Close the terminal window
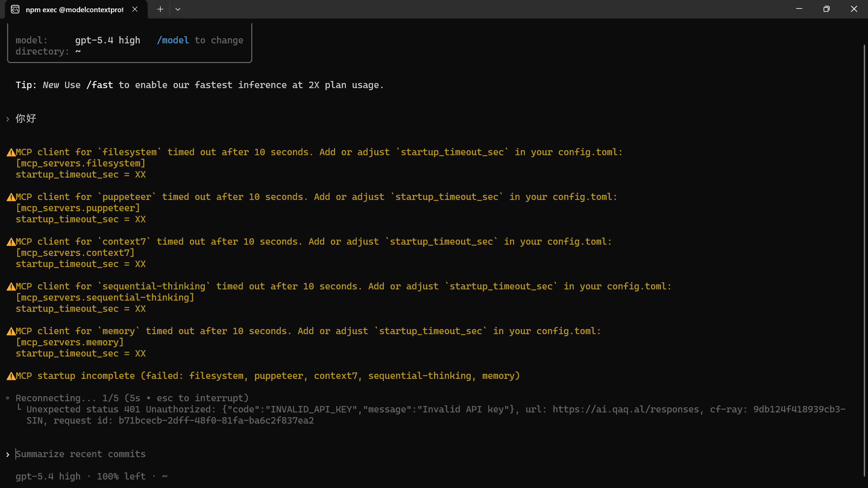868x488 pixels. point(854,9)
